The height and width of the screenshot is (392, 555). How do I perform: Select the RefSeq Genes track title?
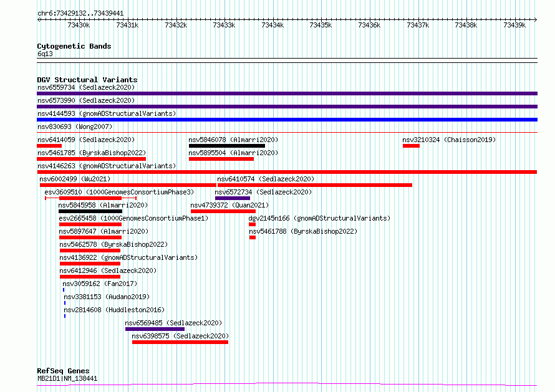tap(63, 371)
